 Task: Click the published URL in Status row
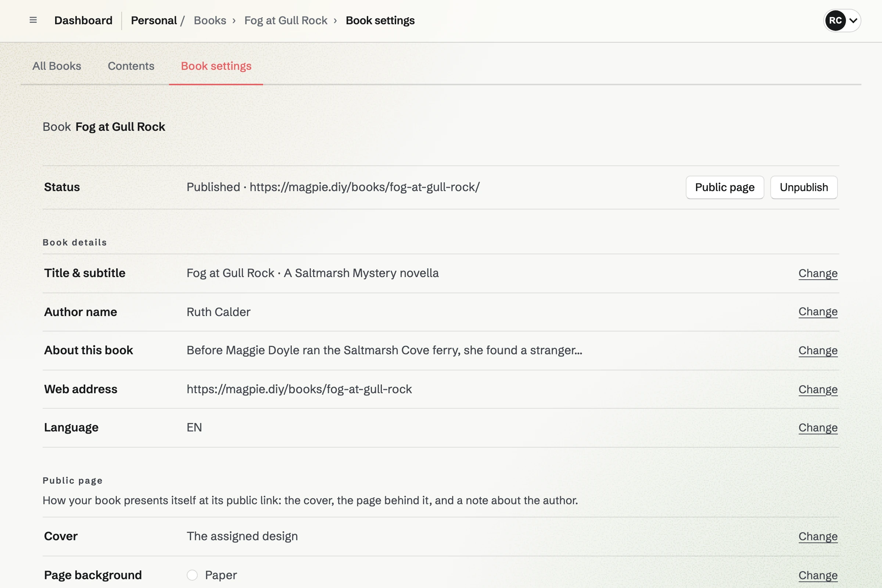pos(365,187)
